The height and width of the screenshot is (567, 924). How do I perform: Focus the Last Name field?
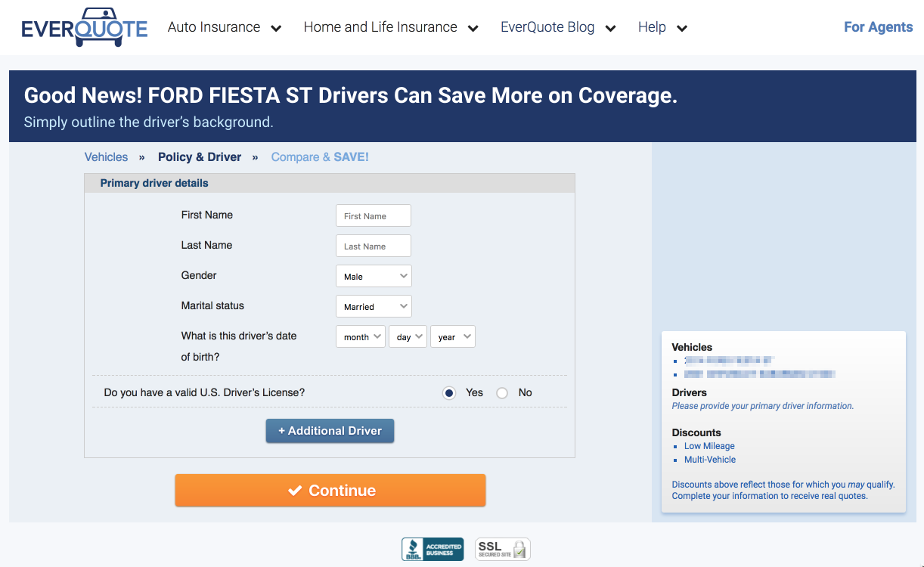[374, 246]
